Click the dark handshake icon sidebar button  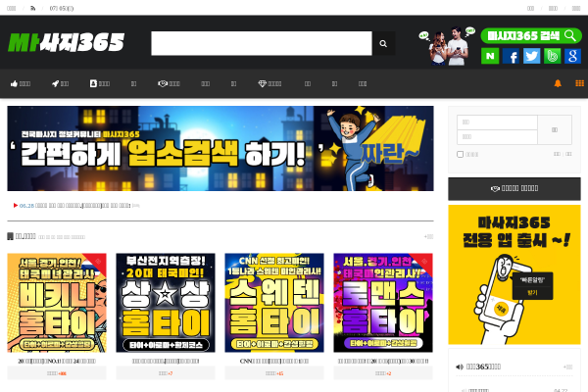[x=514, y=189]
